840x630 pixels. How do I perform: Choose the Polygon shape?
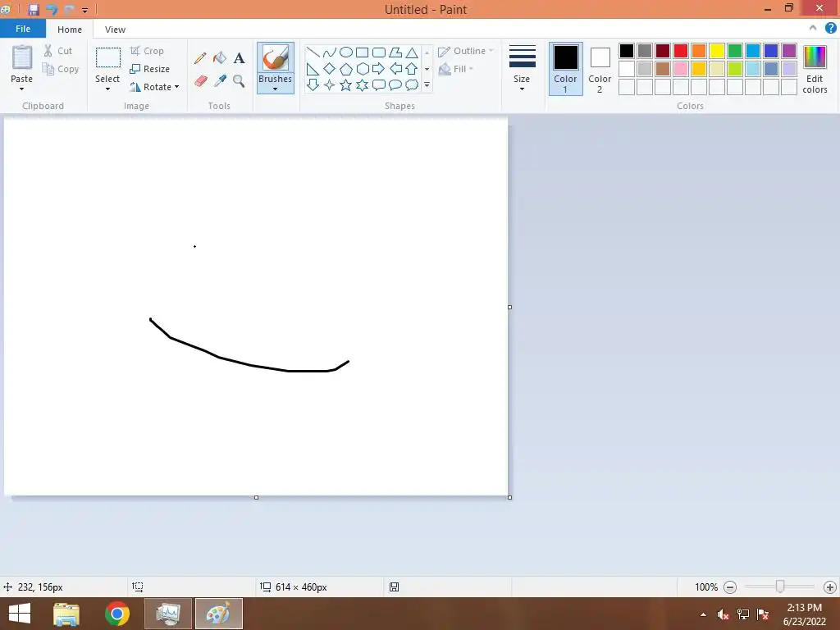pyautogui.click(x=395, y=52)
